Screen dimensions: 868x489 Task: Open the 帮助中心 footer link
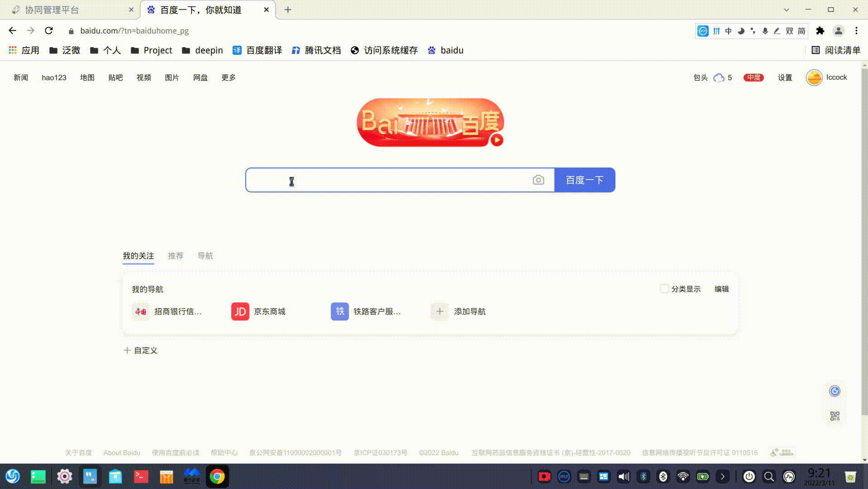click(x=224, y=452)
